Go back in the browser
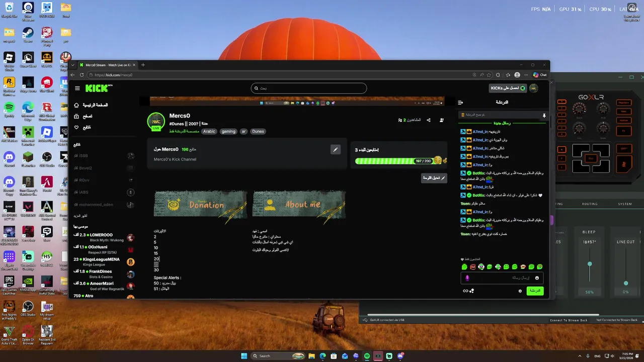The width and height of the screenshot is (644, 362). coord(72,75)
